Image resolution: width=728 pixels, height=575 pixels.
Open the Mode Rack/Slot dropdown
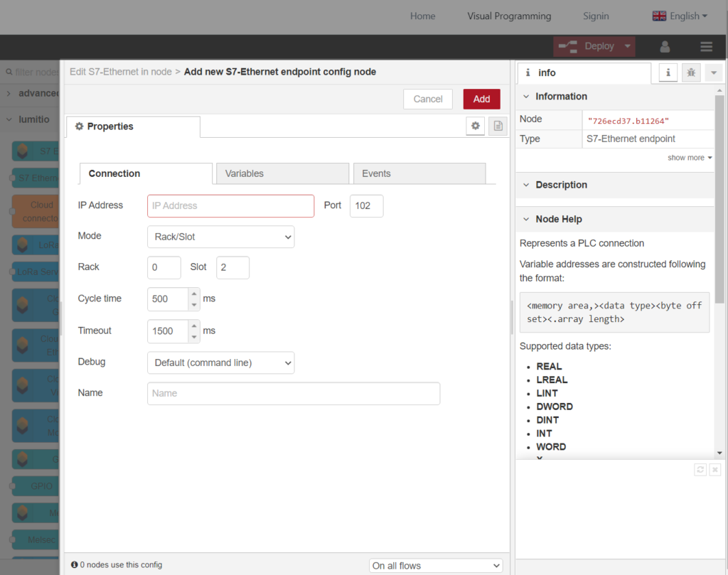[221, 237]
